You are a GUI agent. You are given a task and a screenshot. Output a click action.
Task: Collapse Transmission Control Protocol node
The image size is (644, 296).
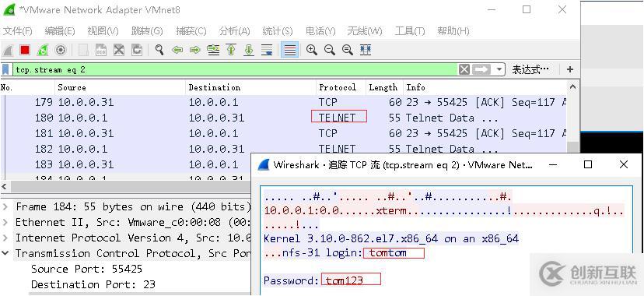tap(5, 254)
